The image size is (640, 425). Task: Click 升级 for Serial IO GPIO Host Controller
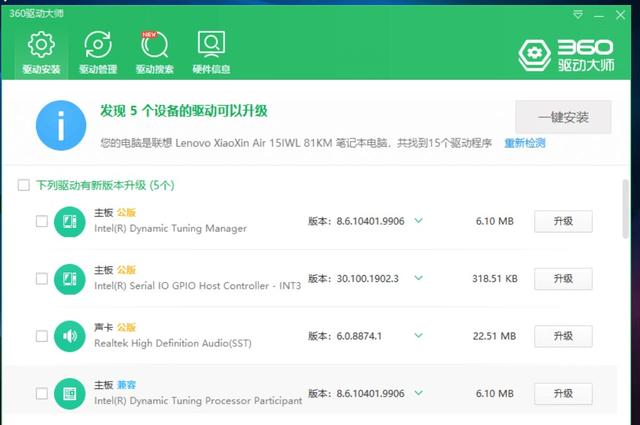point(563,279)
